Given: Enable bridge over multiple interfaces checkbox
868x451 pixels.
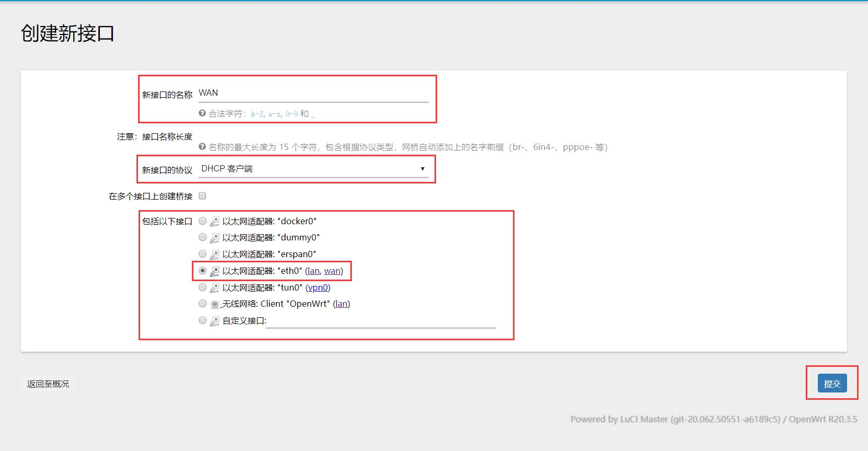Looking at the screenshot, I should (x=202, y=195).
